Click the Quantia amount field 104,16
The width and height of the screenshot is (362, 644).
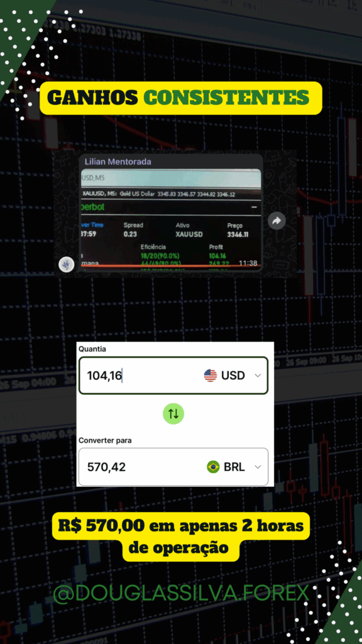(x=173, y=375)
